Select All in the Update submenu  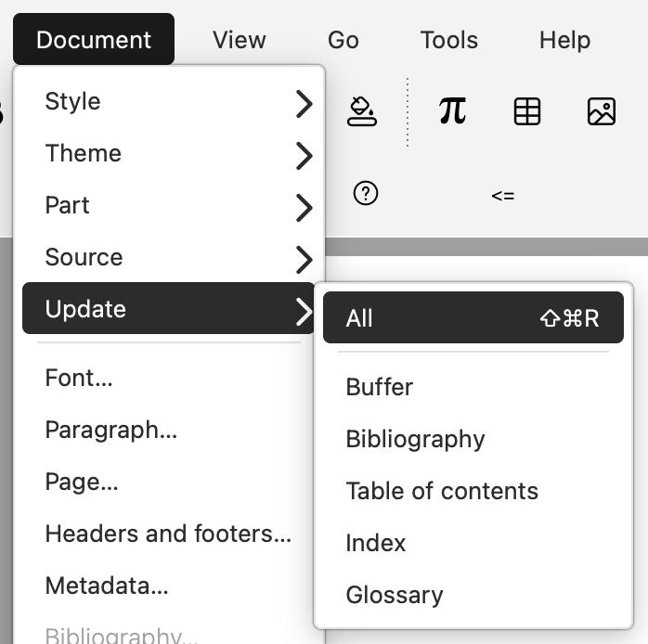[x=473, y=318]
